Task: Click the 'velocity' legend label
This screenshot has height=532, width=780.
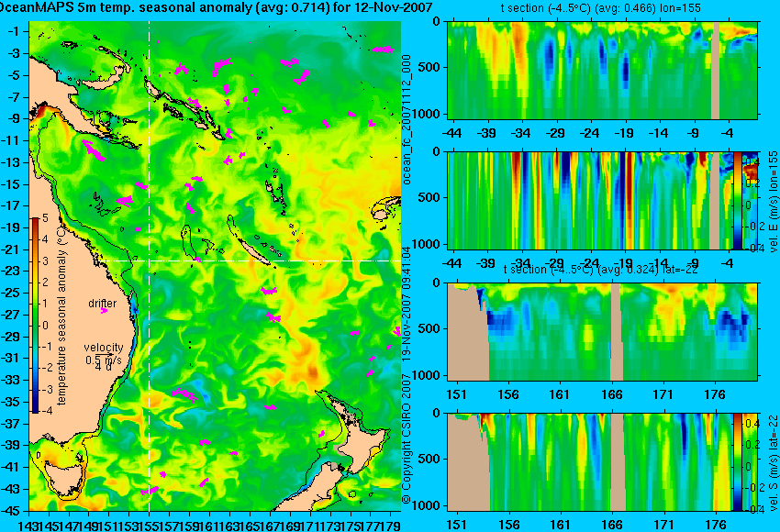Action: point(104,348)
